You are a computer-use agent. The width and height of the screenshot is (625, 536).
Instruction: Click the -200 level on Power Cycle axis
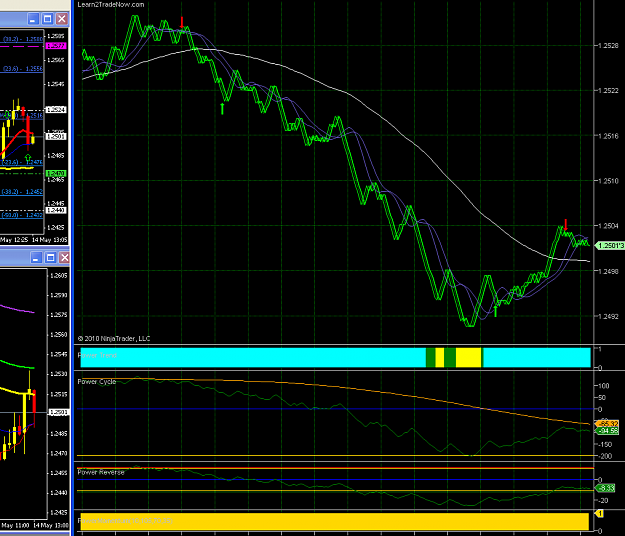click(x=604, y=456)
